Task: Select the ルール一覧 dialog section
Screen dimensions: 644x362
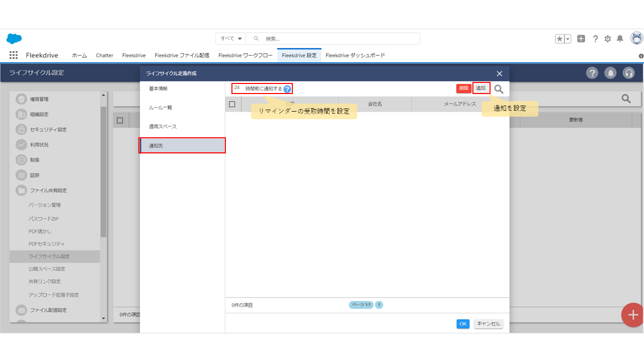Action: tap(160, 108)
